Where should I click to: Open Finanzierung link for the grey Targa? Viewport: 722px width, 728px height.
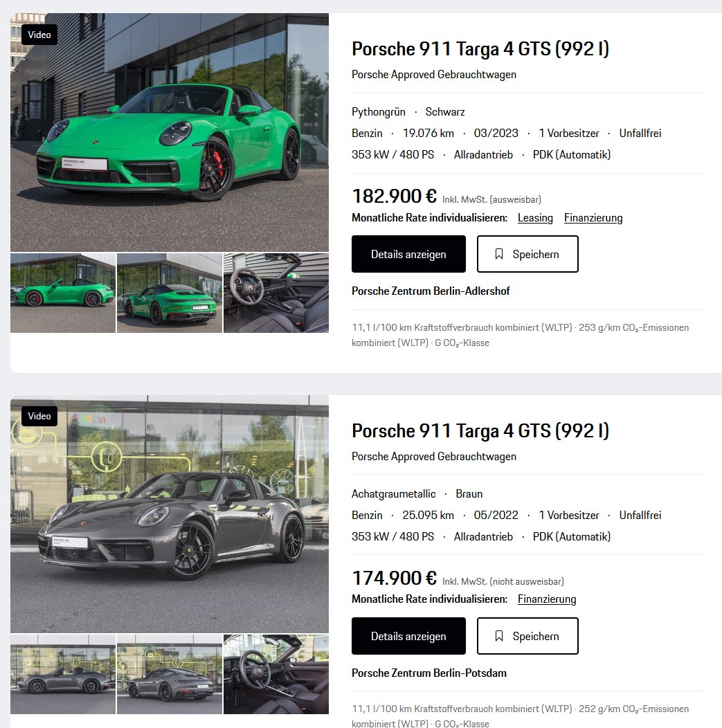pos(547,599)
